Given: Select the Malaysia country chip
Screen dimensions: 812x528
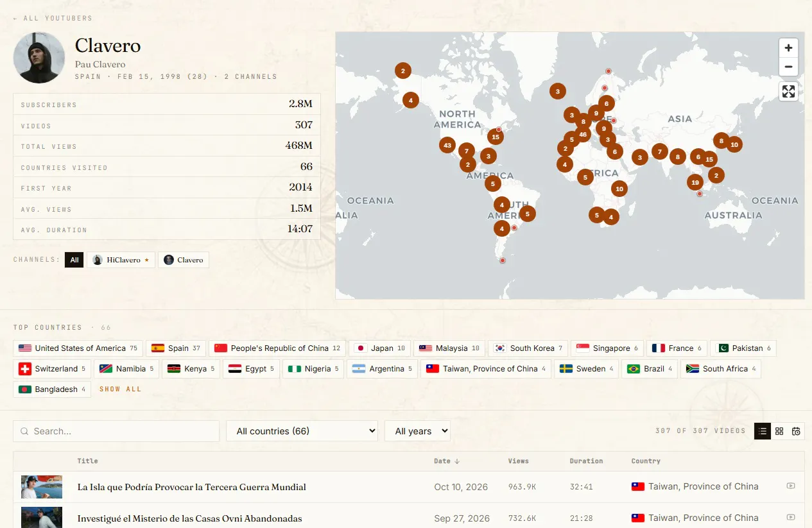Looking at the screenshot, I should tap(449, 348).
